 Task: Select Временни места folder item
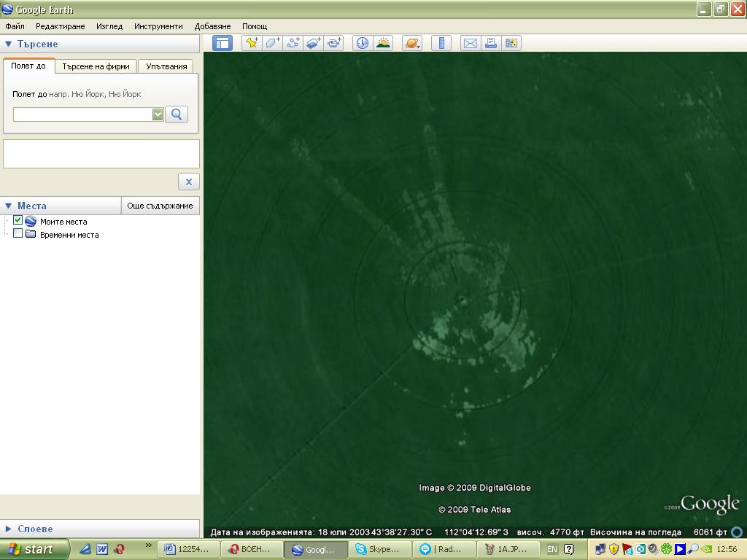(69, 235)
